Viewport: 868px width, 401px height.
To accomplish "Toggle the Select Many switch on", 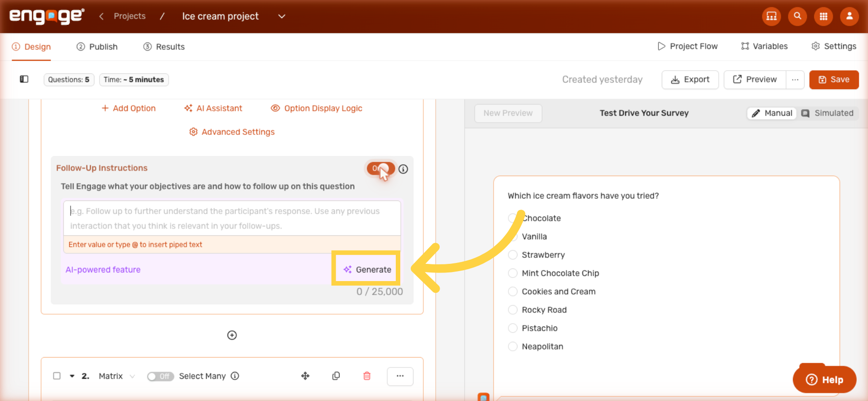I will point(160,376).
